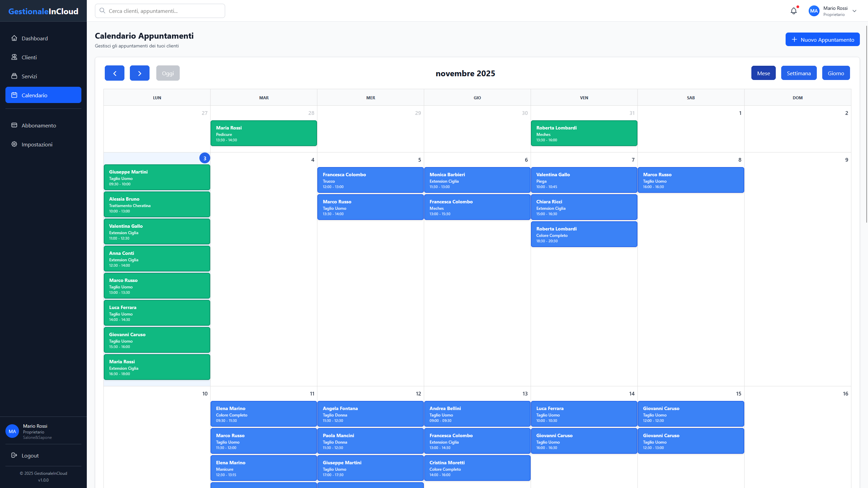The height and width of the screenshot is (488, 868).
Task: Advance to next month with right chevron
Action: (139, 73)
